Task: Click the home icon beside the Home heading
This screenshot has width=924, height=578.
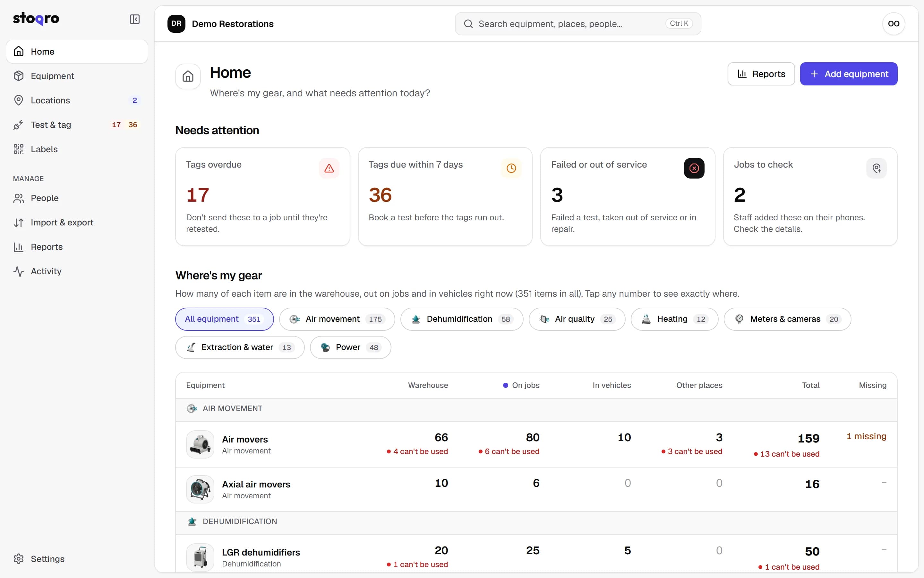Action: coord(188,76)
